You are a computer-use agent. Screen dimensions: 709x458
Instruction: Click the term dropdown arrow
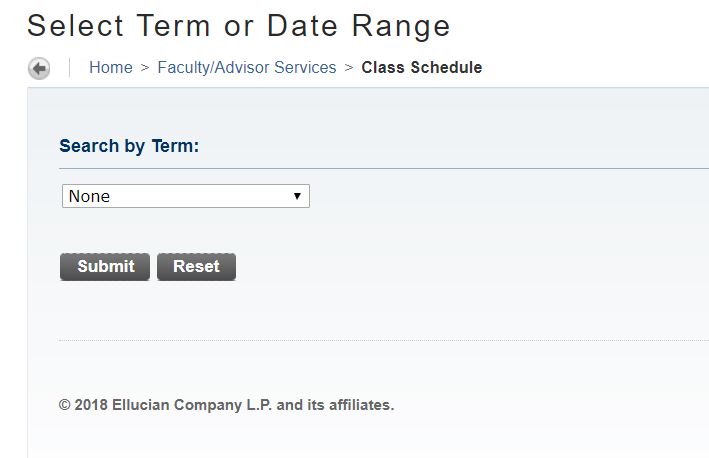[297, 196]
